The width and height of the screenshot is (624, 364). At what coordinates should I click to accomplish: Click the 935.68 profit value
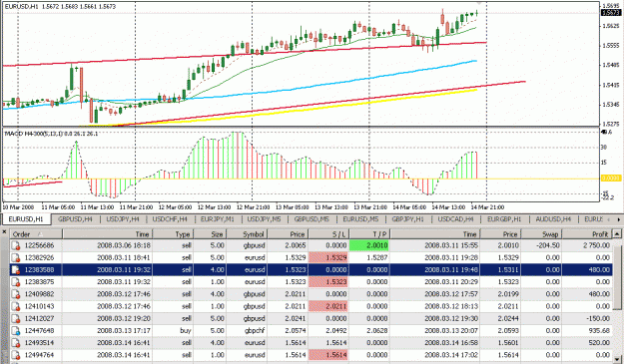pos(600,331)
